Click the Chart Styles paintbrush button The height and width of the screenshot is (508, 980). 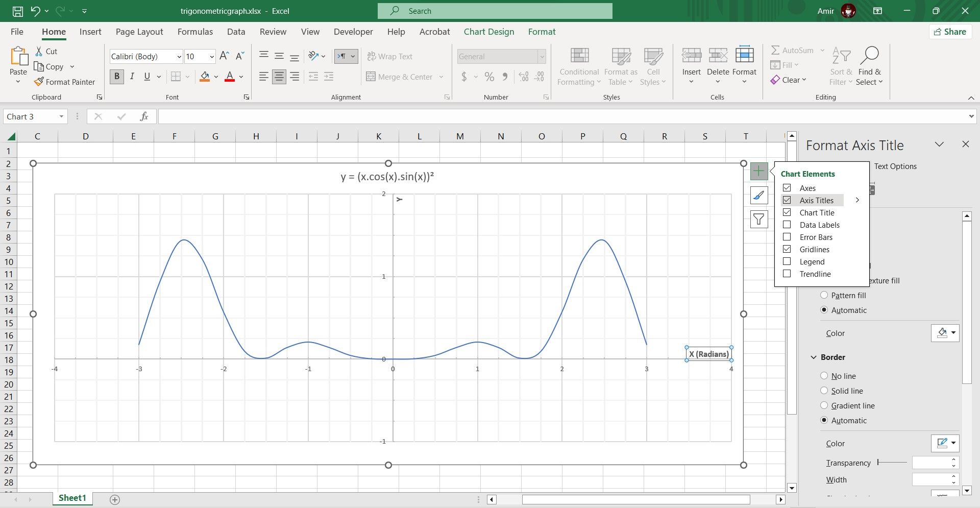coord(759,195)
